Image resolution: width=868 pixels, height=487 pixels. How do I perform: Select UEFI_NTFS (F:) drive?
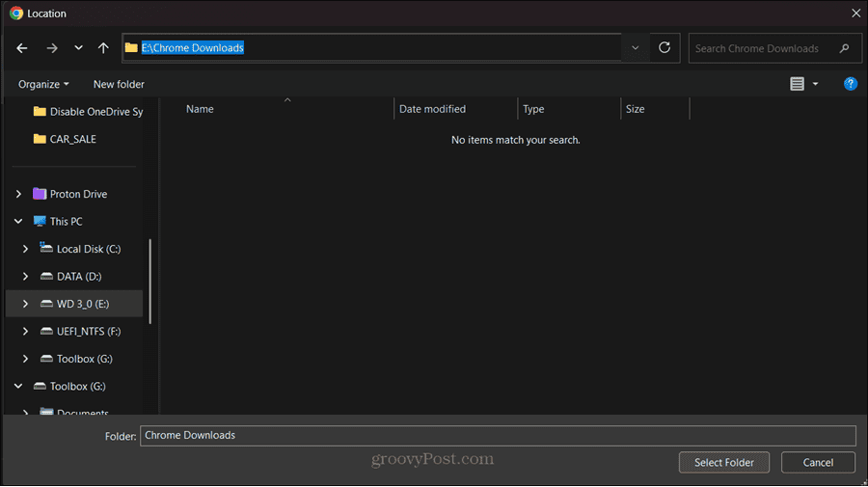click(x=89, y=332)
